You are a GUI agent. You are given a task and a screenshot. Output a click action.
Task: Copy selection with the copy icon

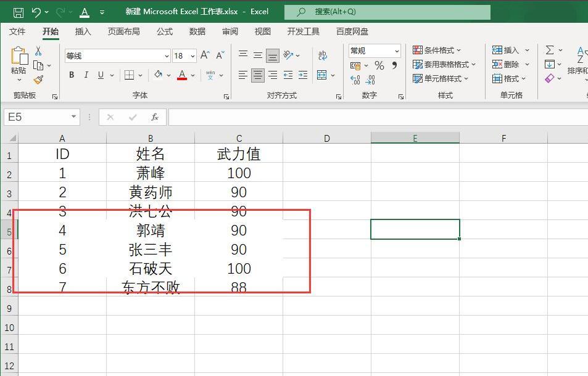coord(38,65)
